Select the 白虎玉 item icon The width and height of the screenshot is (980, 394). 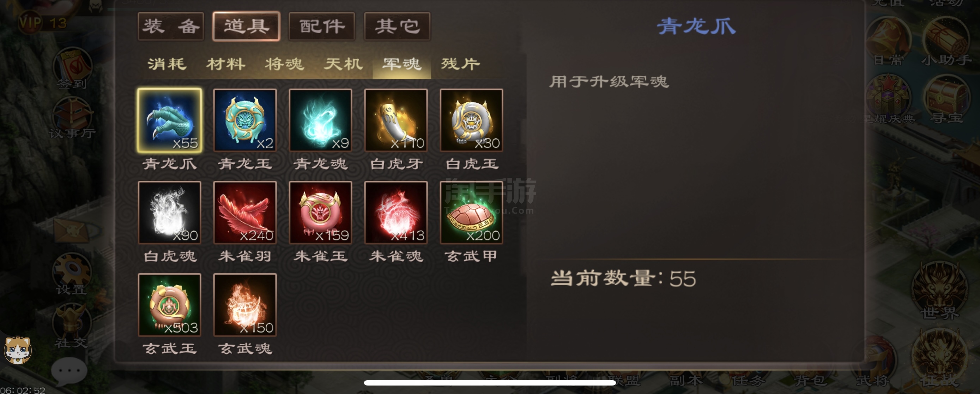click(471, 120)
